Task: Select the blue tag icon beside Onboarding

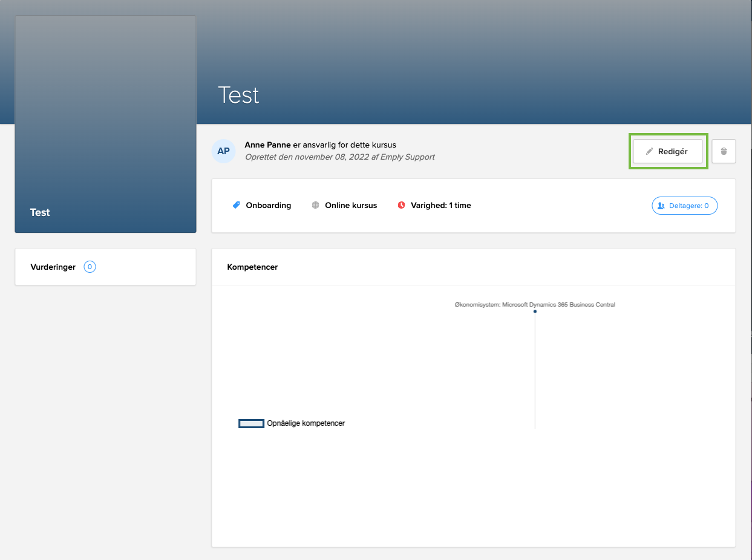Action: (236, 205)
